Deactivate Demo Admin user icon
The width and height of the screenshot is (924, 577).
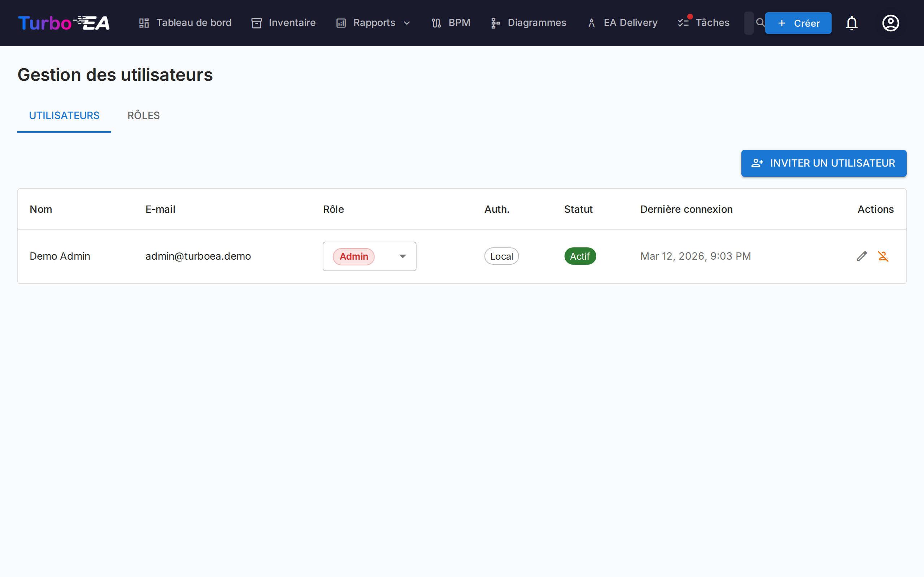[x=883, y=256]
